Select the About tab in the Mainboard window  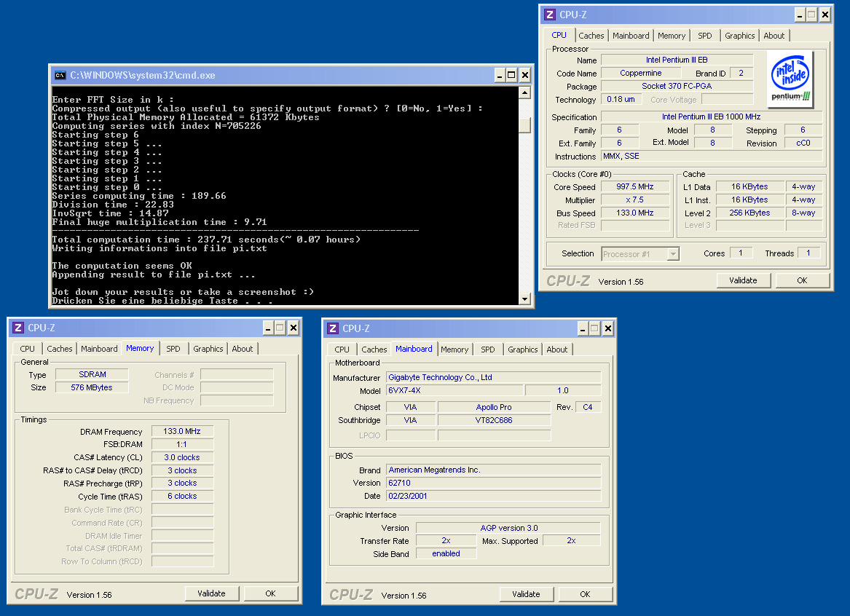[556, 350]
